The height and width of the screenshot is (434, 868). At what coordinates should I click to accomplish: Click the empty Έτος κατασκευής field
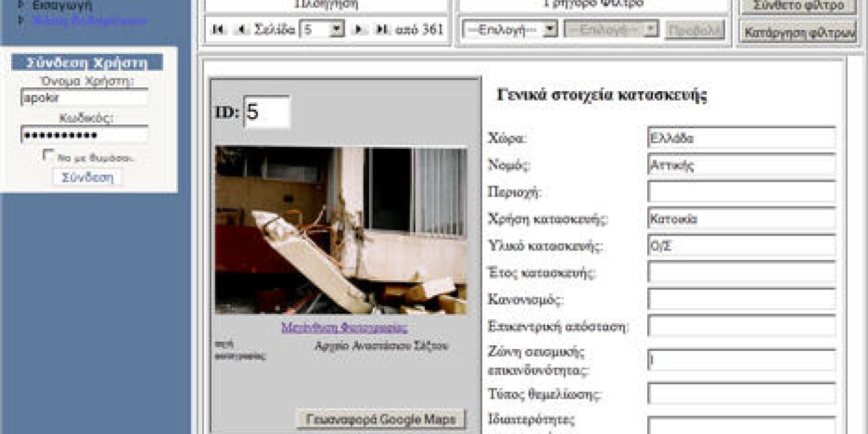click(742, 272)
